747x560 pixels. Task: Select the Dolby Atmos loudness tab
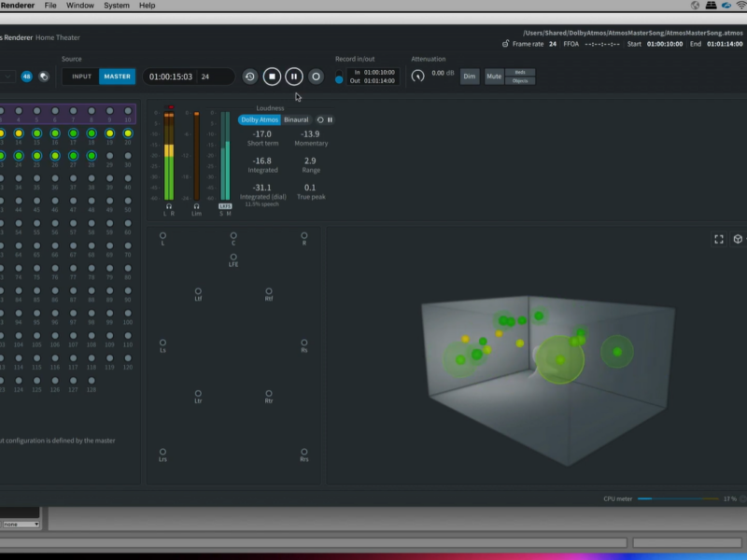point(259,119)
